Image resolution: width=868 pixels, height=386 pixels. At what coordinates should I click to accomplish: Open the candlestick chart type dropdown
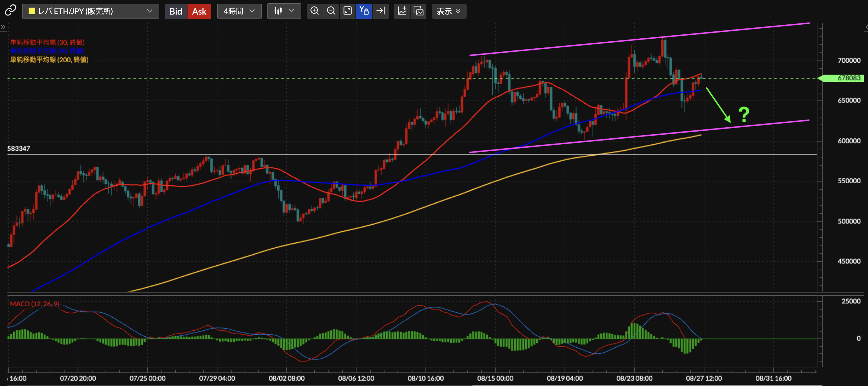(284, 11)
